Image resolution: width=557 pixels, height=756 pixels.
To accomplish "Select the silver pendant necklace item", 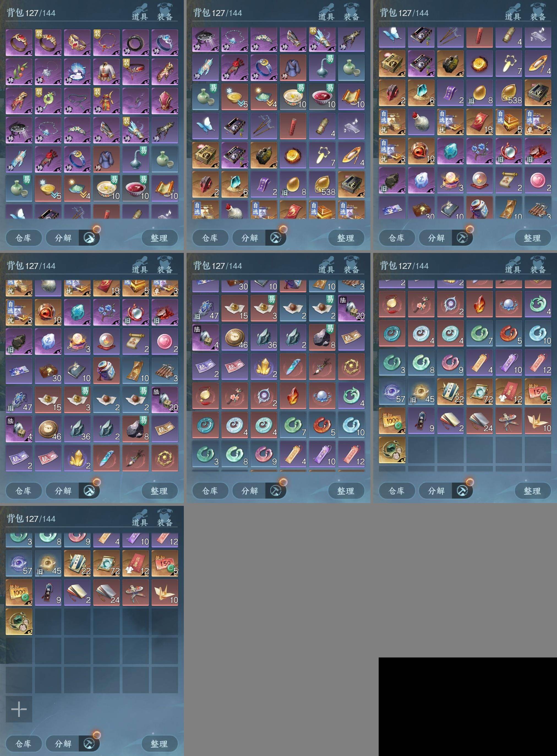I will point(48,72).
